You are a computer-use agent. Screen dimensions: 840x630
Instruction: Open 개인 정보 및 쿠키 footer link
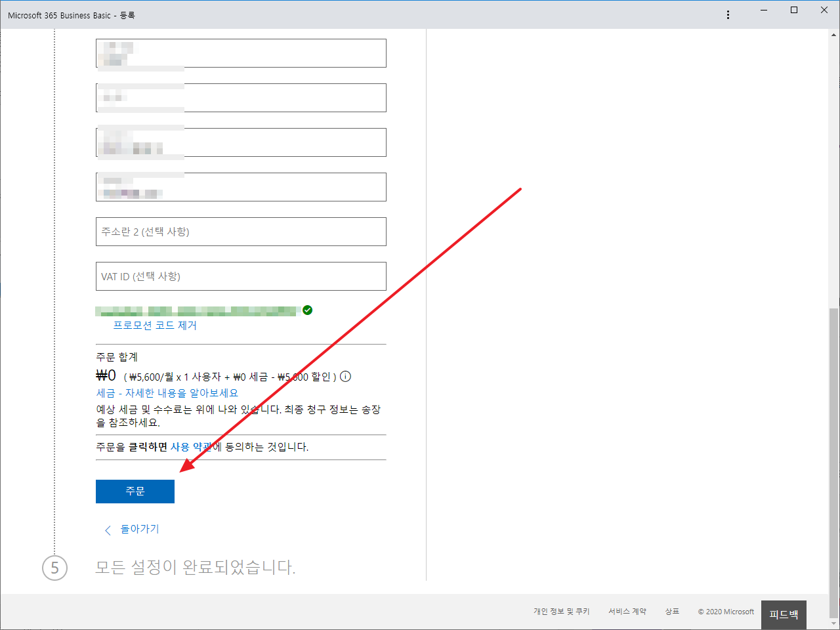(x=562, y=612)
